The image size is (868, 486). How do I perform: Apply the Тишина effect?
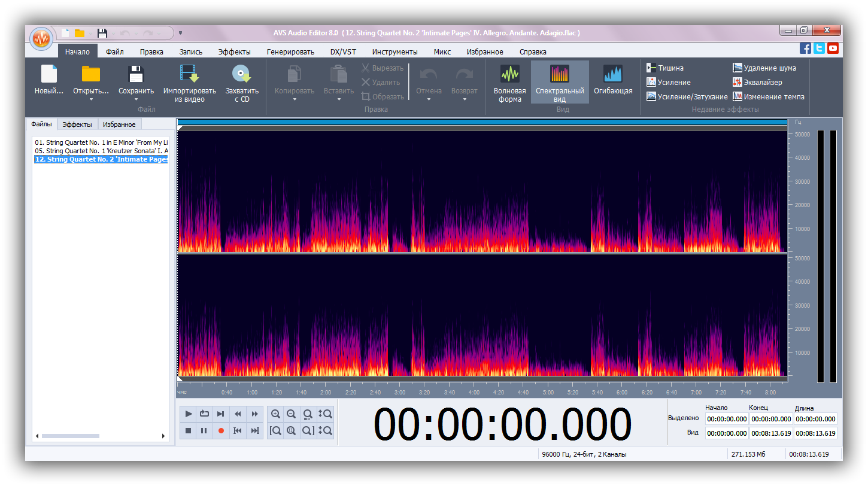pos(665,68)
